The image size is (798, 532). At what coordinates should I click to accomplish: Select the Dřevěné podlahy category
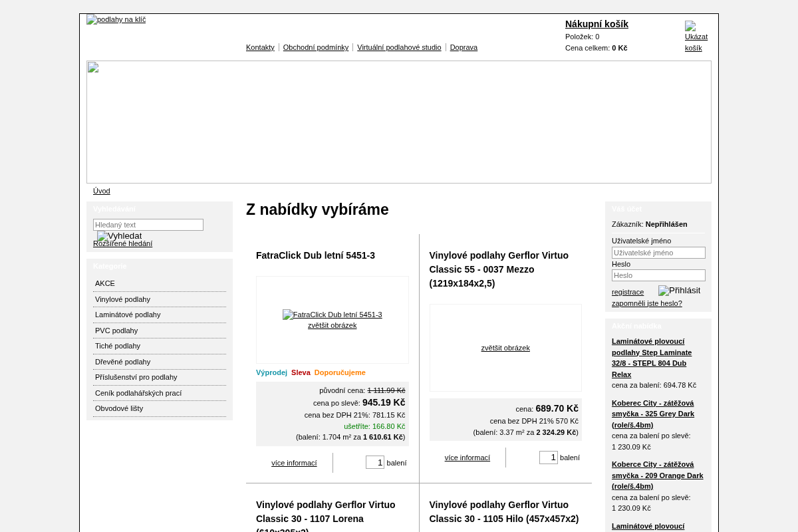click(x=160, y=362)
